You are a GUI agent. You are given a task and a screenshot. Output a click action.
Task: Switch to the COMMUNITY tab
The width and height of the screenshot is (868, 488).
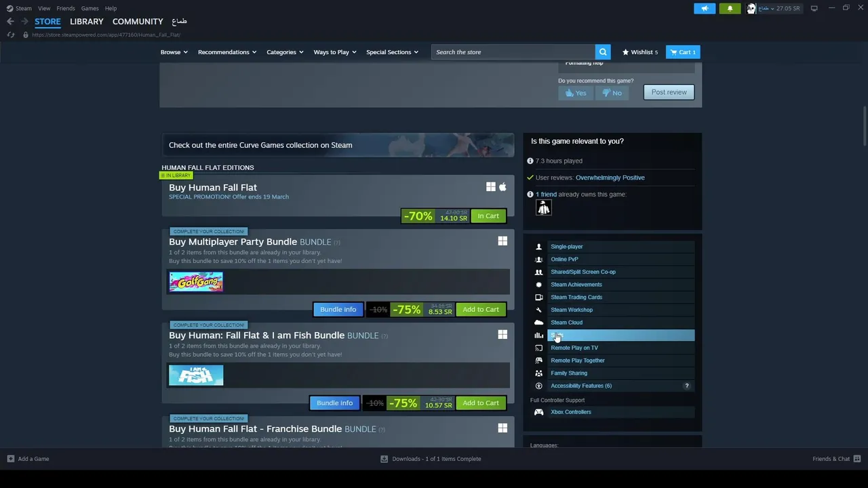(138, 22)
